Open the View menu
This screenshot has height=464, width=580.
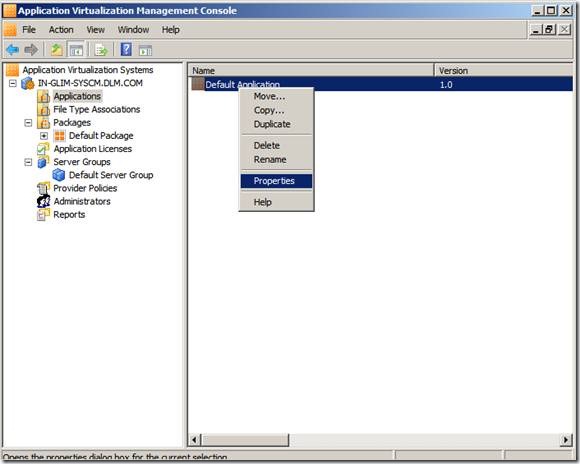tap(95, 30)
